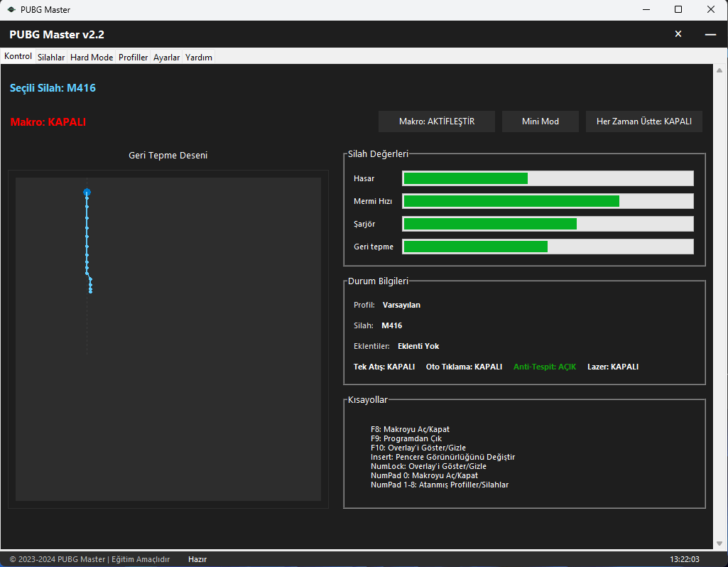Screen dimensions: 728x567
Task: Switch to Mini Mod
Action: click(540, 121)
